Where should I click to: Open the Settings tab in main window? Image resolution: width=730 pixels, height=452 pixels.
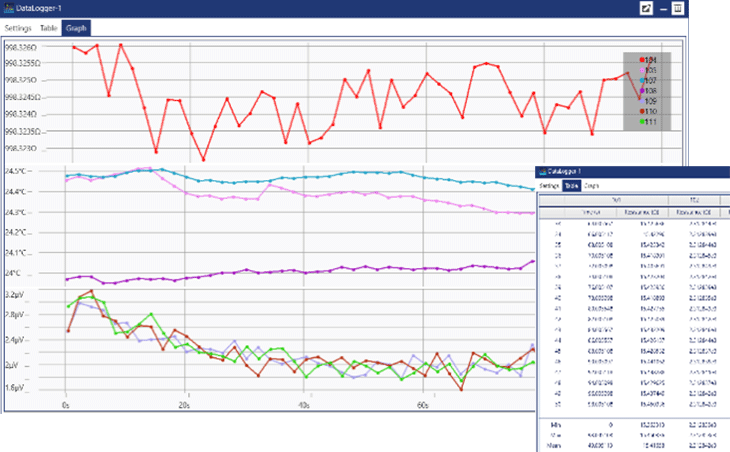pos(18,27)
